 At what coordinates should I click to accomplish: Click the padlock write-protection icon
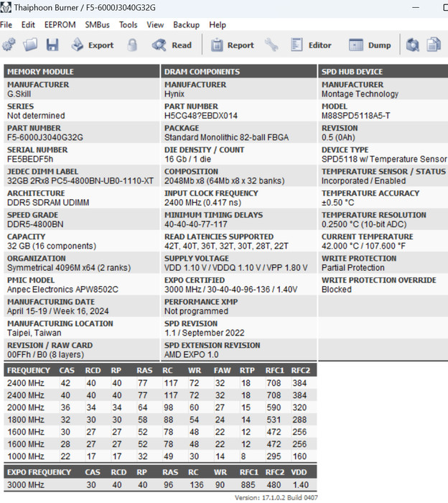pos(132,45)
